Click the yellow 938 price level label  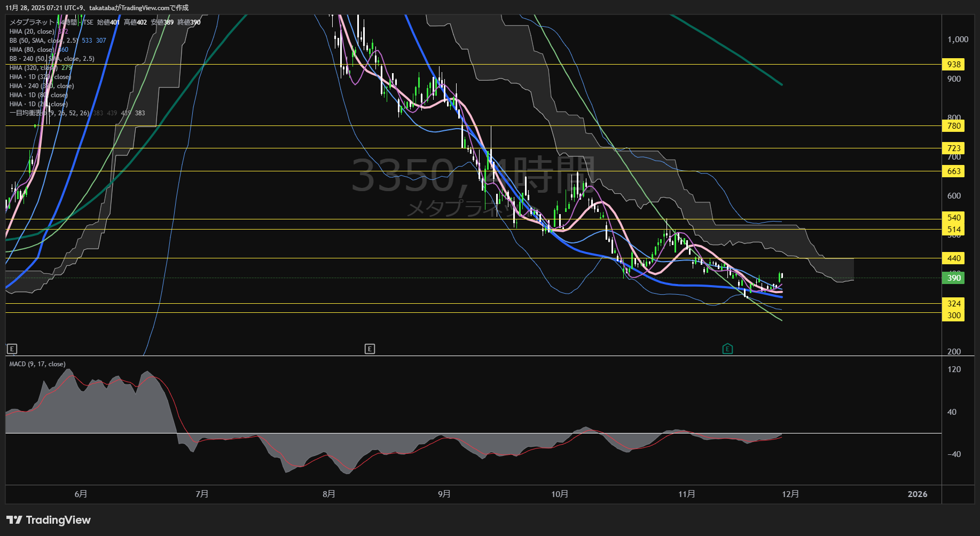pyautogui.click(x=953, y=64)
